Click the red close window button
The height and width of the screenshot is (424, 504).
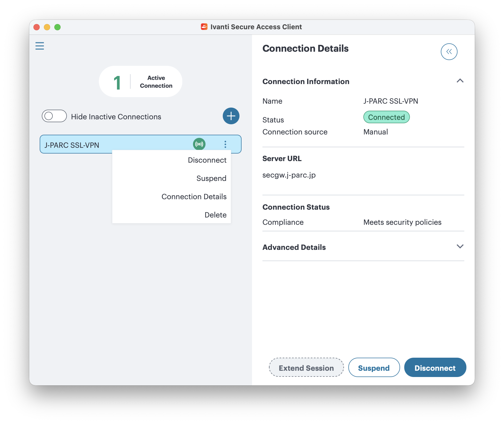point(37,27)
